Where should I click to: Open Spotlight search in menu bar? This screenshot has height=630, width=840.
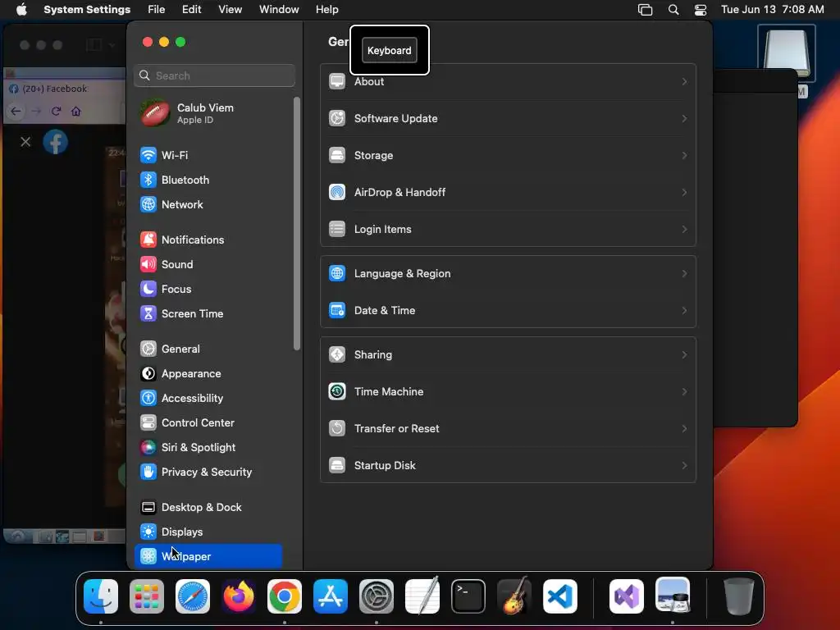click(673, 10)
